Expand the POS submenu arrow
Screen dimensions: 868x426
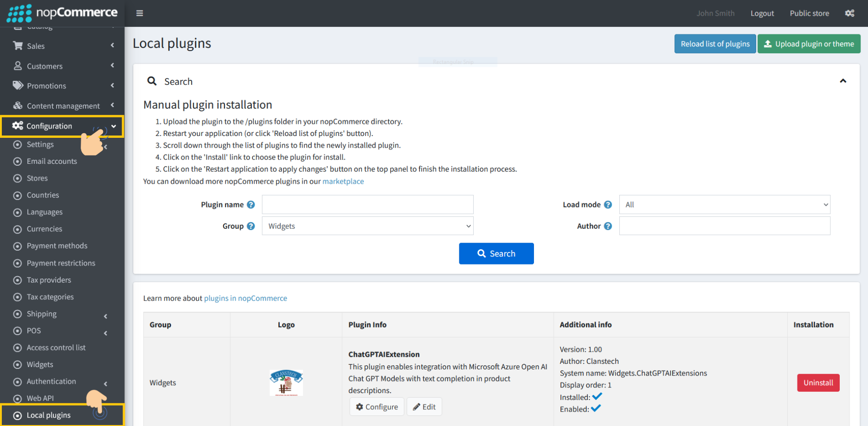click(106, 333)
